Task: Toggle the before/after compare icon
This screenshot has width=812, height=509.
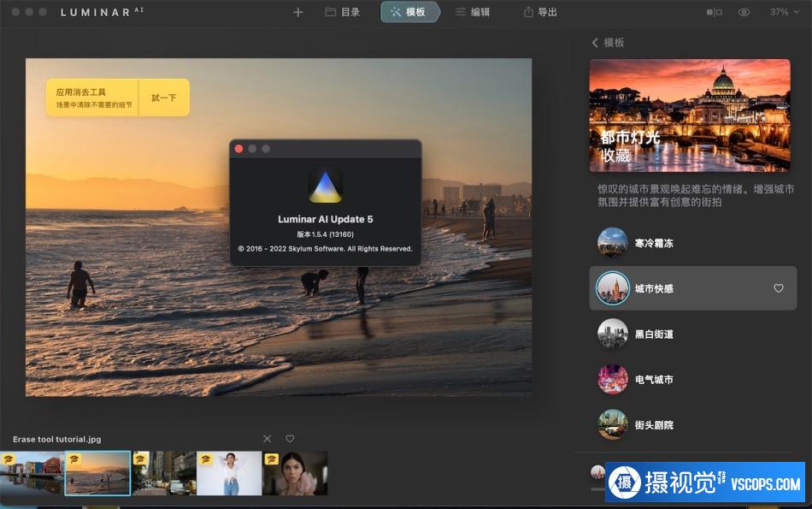Action: tap(714, 12)
